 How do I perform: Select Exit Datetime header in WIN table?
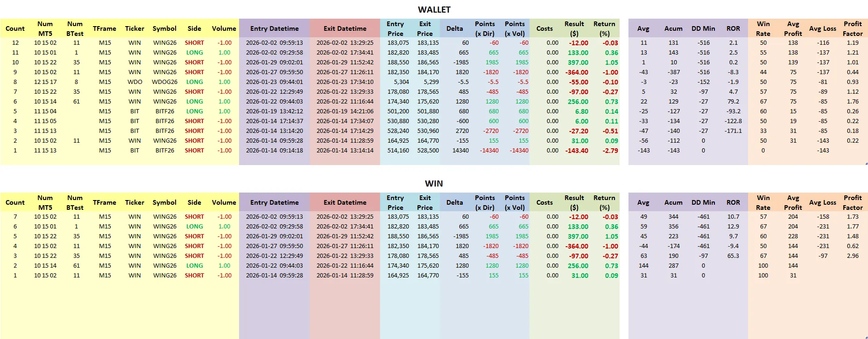345,202
